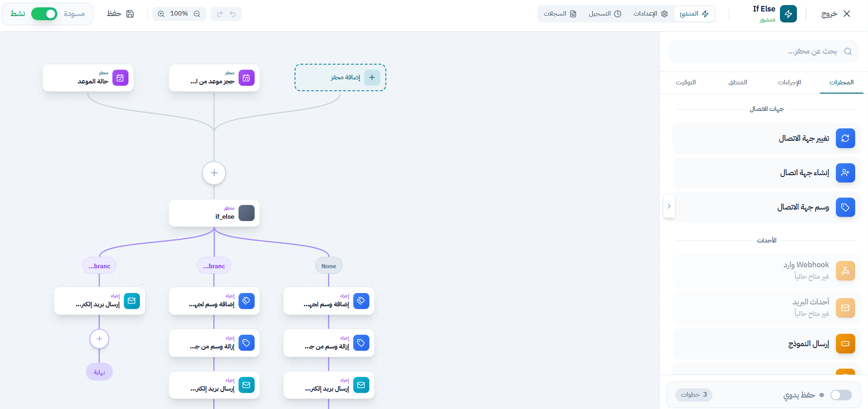
Task: Toggle the حفظ يدوي manual save switch
Action: [x=841, y=395]
